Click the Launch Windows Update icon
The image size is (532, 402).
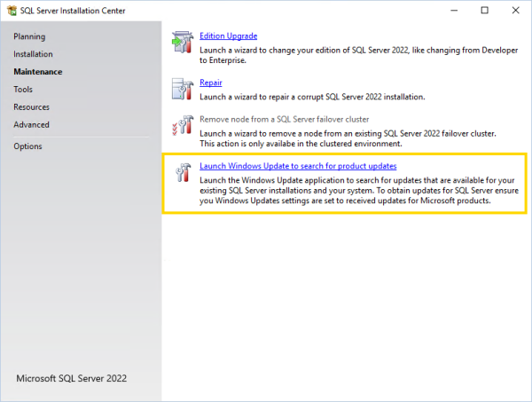click(184, 172)
